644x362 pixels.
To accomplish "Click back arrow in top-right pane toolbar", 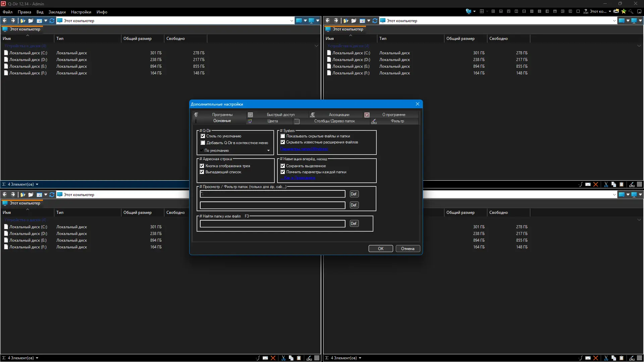I will click(x=328, y=21).
